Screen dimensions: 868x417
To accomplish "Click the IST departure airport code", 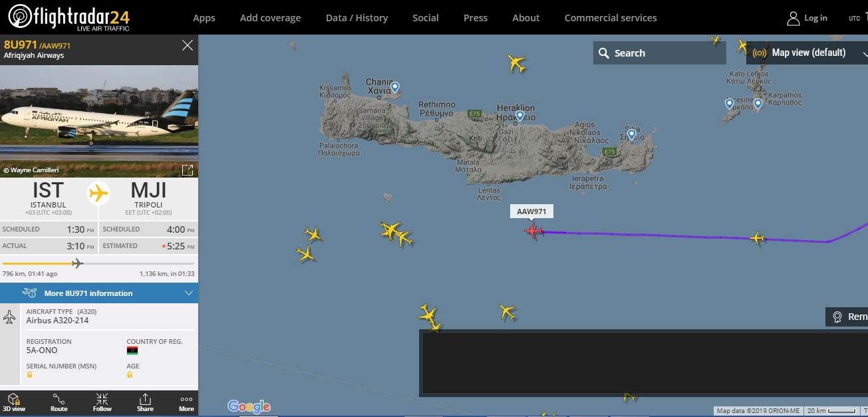I will click(49, 190).
